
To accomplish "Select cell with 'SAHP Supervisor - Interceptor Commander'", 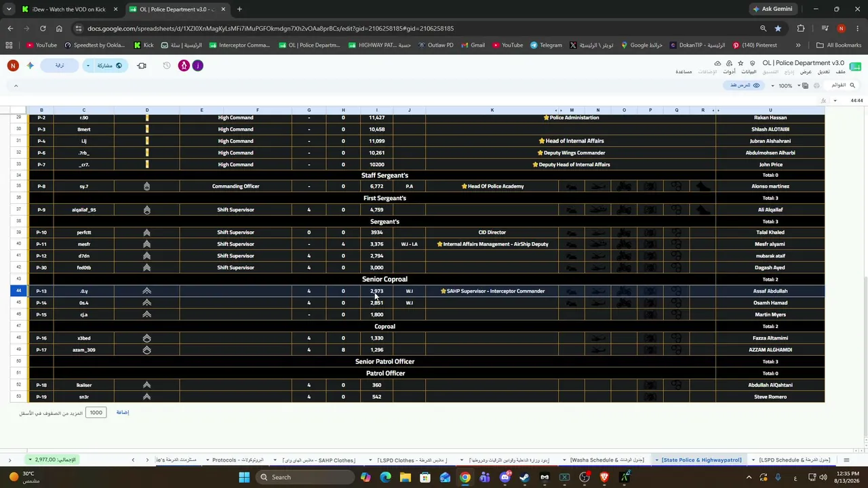I will coord(492,291).
